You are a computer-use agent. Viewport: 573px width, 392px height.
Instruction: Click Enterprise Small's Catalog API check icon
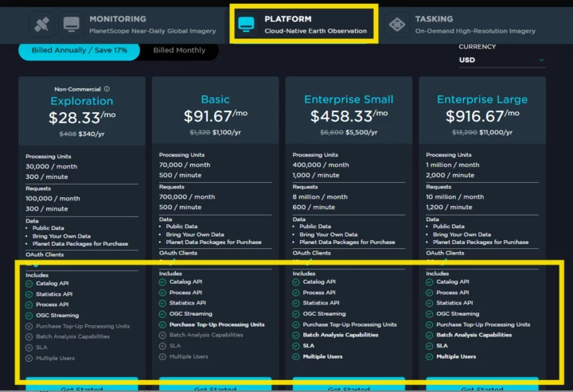[296, 281]
